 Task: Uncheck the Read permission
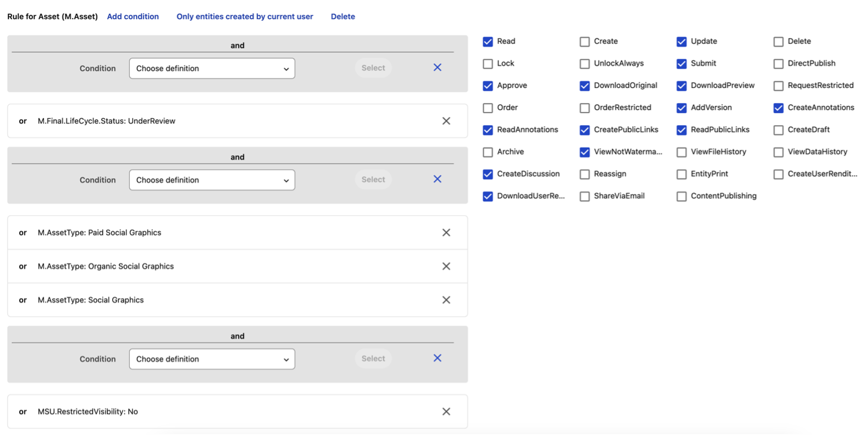488,42
